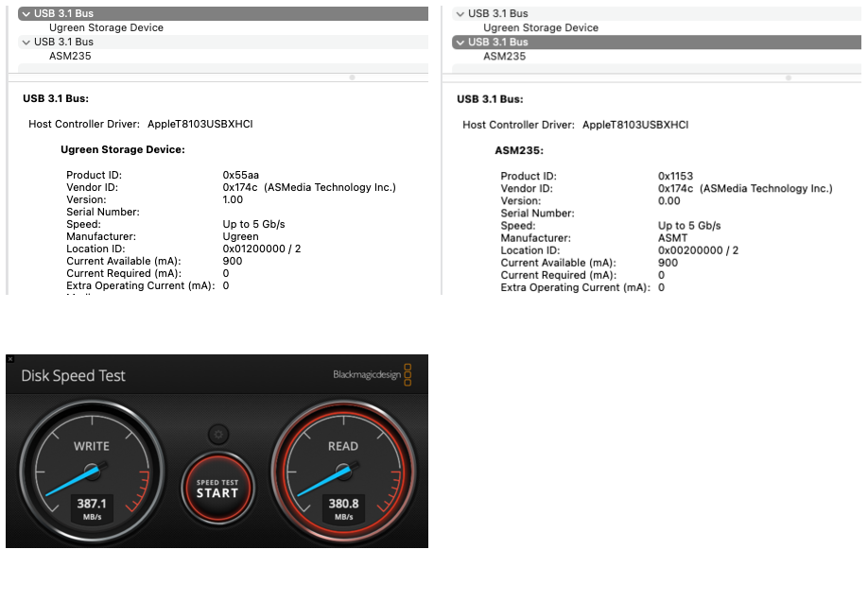The image size is (868, 601).
Task: Click the Version value 0.00
Action: [668, 201]
